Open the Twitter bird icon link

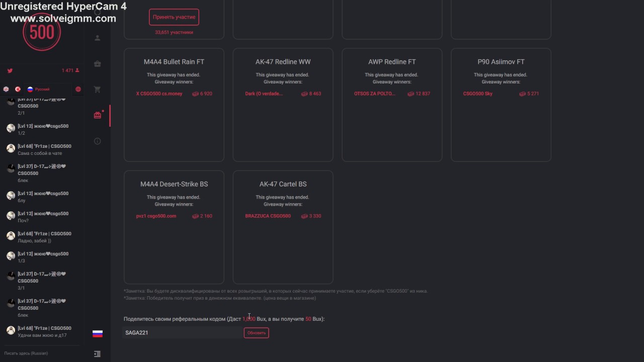(x=10, y=71)
